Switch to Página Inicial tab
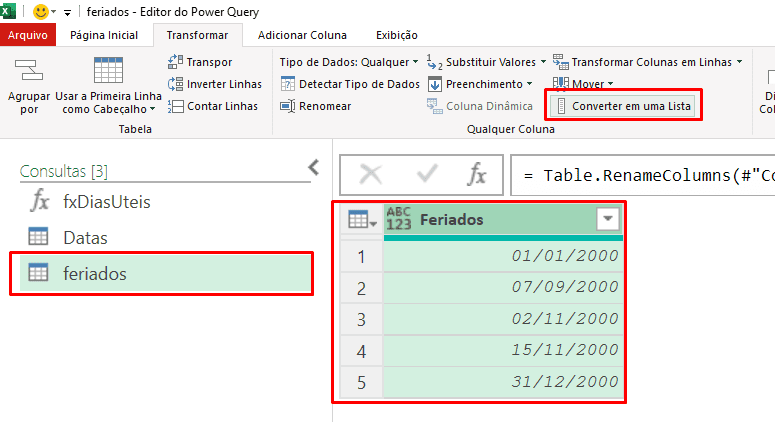 [104, 35]
